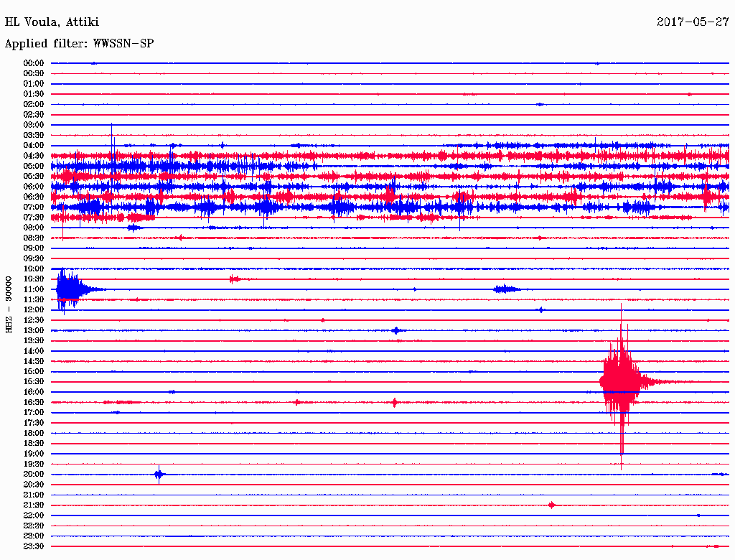Click the 20:30 time label

click(x=34, y=485)
